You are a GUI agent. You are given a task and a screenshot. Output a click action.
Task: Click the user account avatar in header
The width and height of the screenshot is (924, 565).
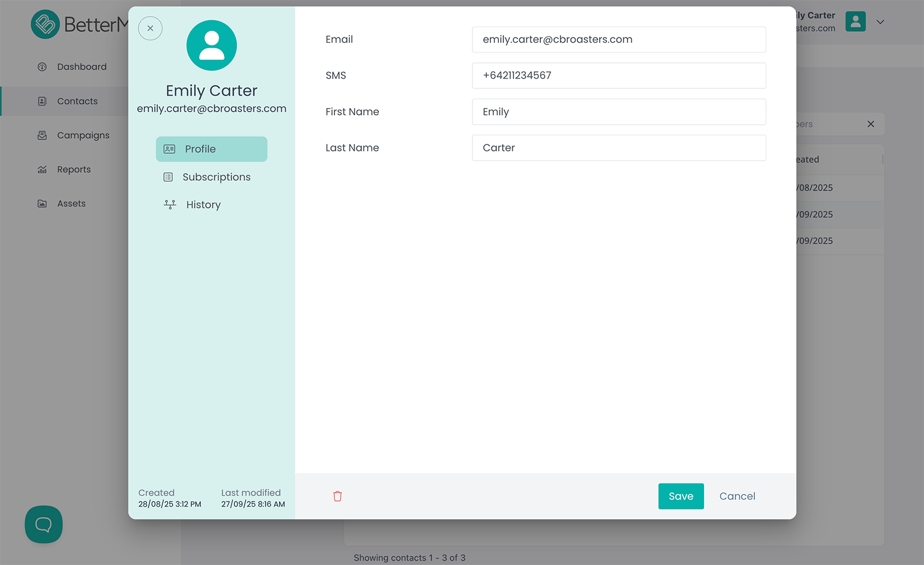click(x=855, y=22)
